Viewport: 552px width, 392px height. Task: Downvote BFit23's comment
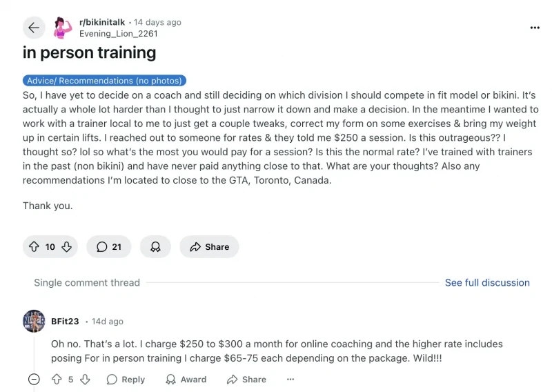[x=85, y=380]
